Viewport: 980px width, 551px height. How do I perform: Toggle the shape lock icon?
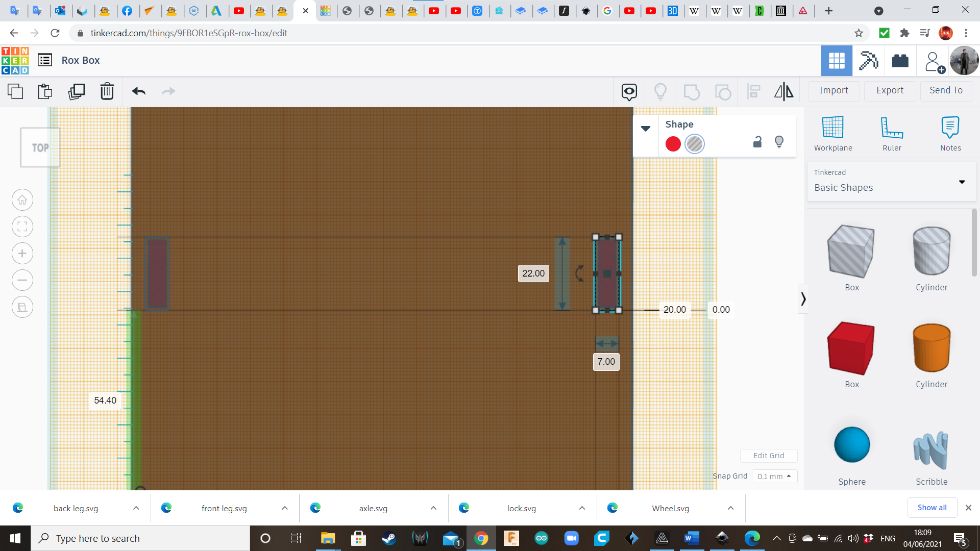tap(757, 142)
